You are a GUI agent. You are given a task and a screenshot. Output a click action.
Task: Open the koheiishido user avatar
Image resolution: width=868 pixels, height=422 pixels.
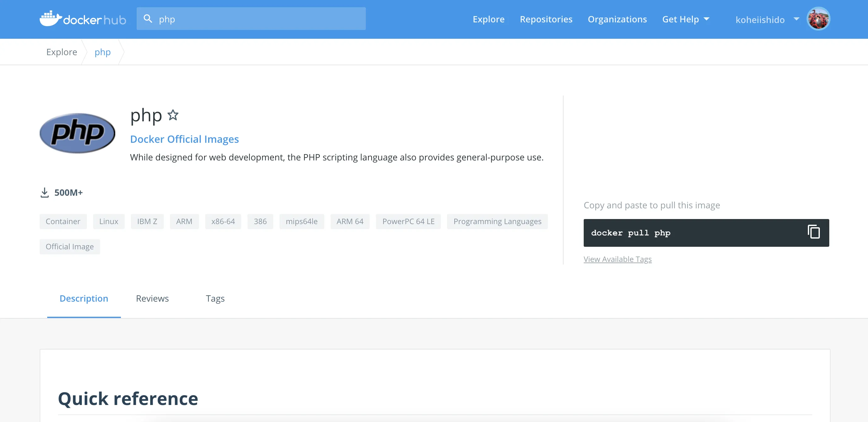(818, 19)
